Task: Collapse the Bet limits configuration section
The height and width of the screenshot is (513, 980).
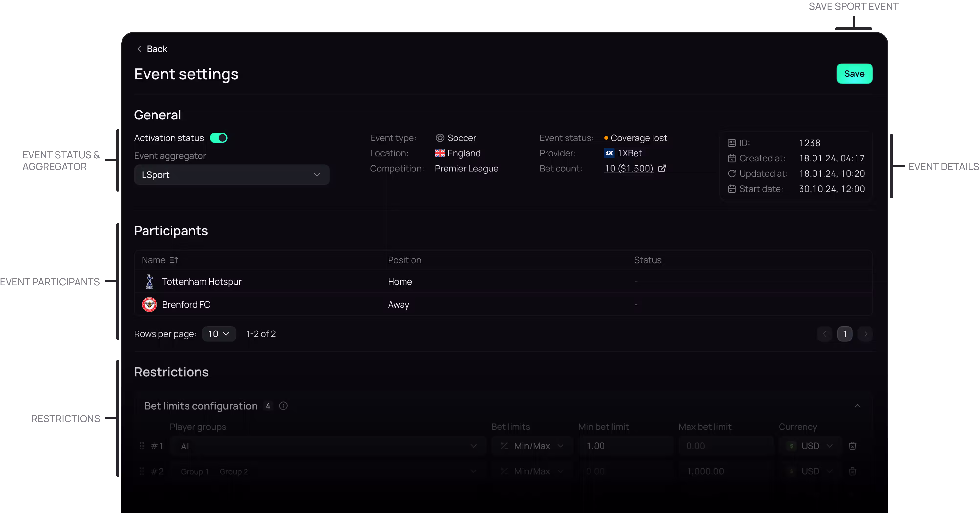Action: (857, 406)
